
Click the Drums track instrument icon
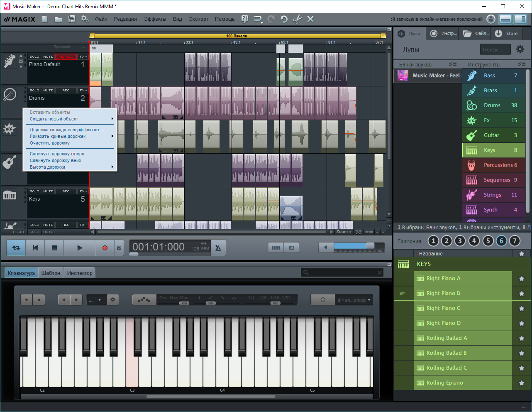(x=10, y=95)
